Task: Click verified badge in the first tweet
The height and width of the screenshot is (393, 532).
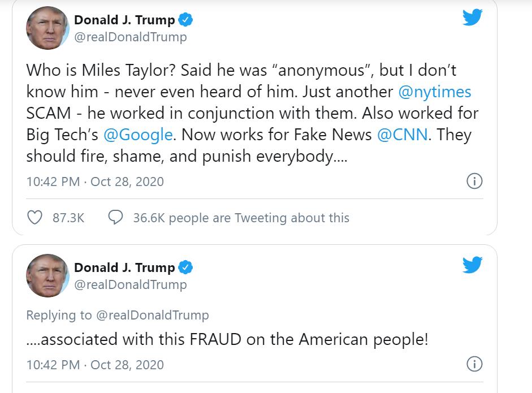Action: (186, 20)
